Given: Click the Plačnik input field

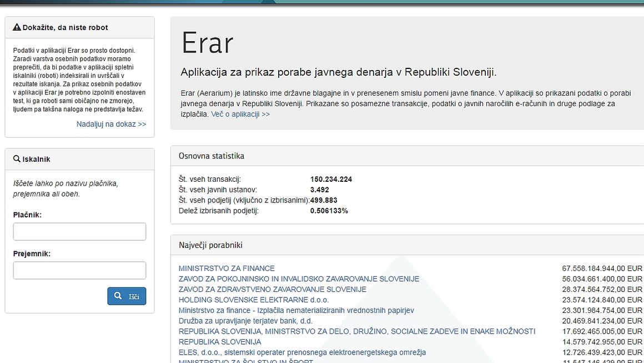Looking at the screenshot, I should 79,232.
